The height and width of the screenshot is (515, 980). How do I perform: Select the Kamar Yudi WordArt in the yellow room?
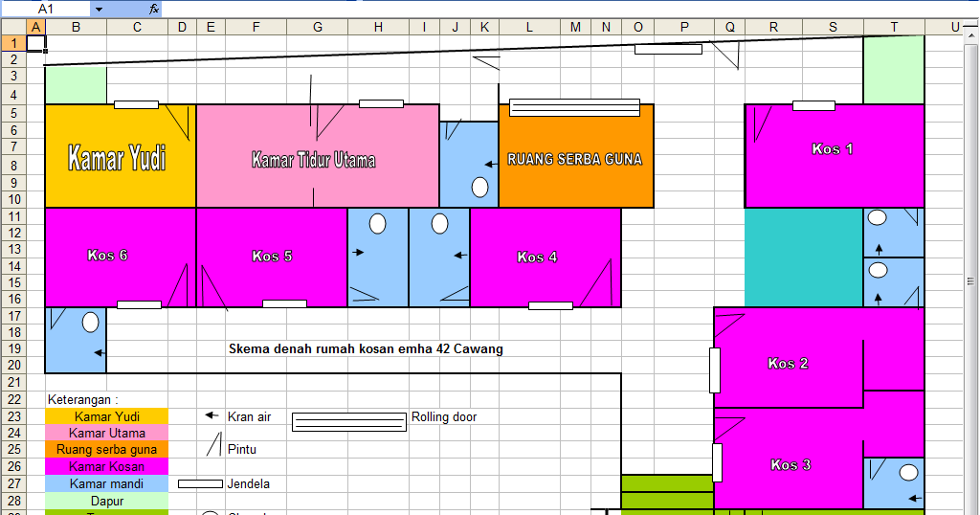click(117, 158)
